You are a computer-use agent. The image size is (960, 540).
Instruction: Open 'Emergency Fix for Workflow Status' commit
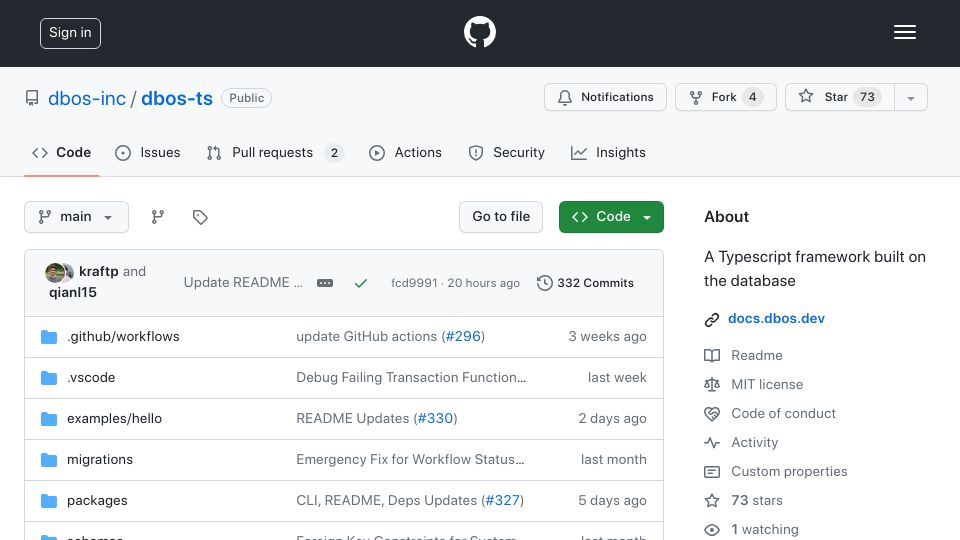[410, 459]
